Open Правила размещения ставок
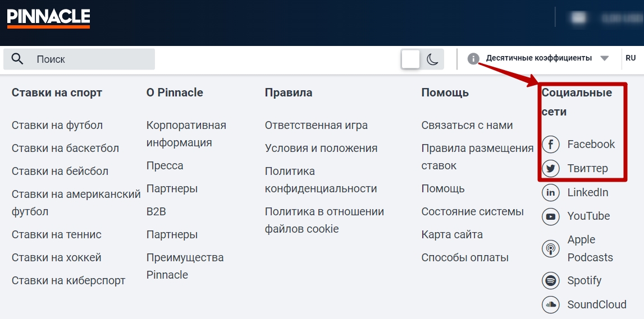644x319 pixels. (x=477, y=157)
